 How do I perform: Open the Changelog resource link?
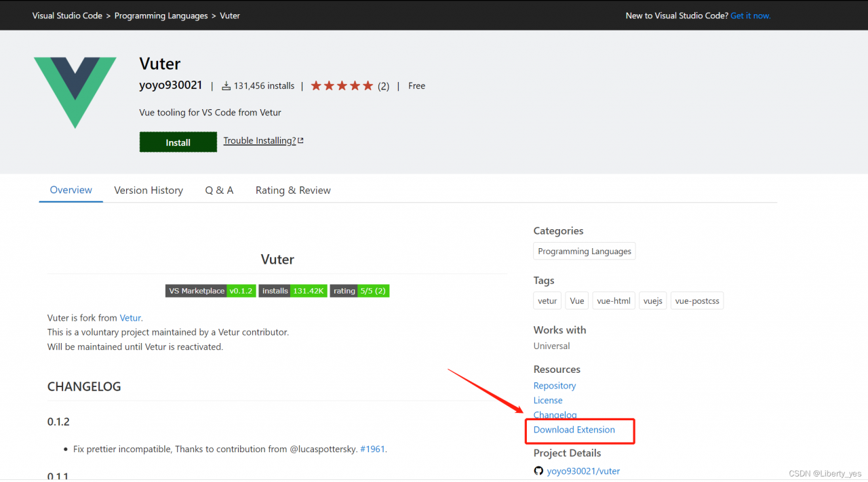tap(555, 415)
